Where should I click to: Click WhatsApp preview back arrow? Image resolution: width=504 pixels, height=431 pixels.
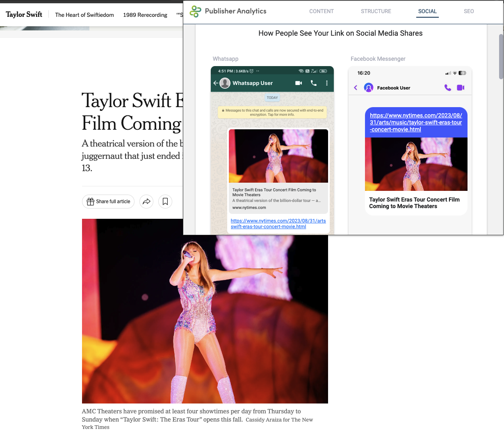216,83
